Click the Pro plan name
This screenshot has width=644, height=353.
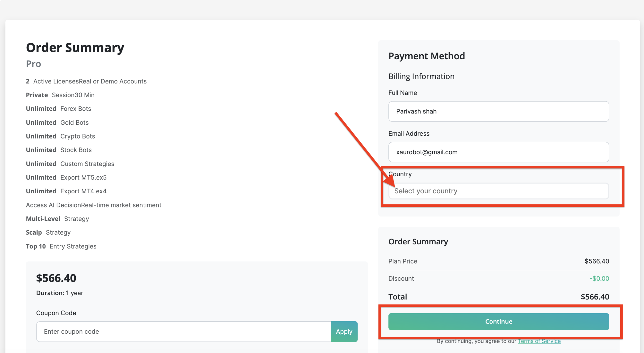pyautogui.click(x=33, y=64)
